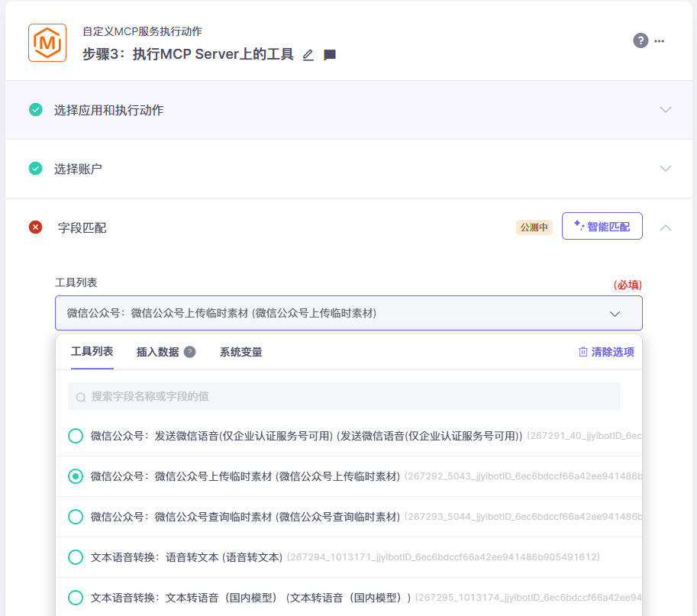Select 发送微信语音 radio option
Viewport: 697px width, 616px height.
(x=76, y=436)
